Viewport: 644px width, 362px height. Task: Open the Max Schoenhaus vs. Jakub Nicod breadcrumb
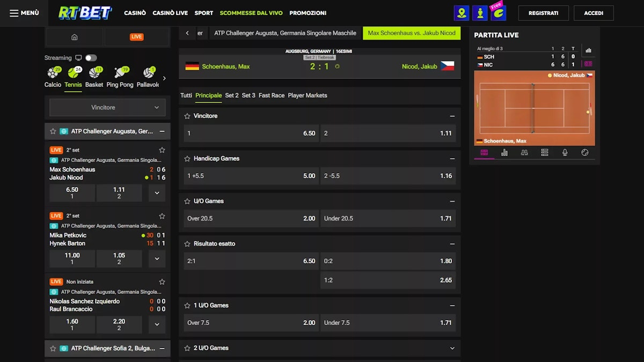pyautogui.click(x=412, y=33)
